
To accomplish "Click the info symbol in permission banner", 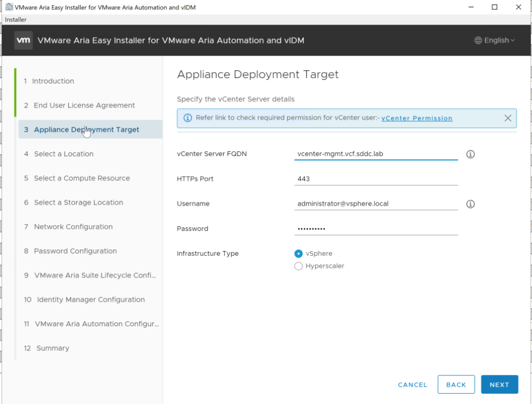I will coord(188,119).
